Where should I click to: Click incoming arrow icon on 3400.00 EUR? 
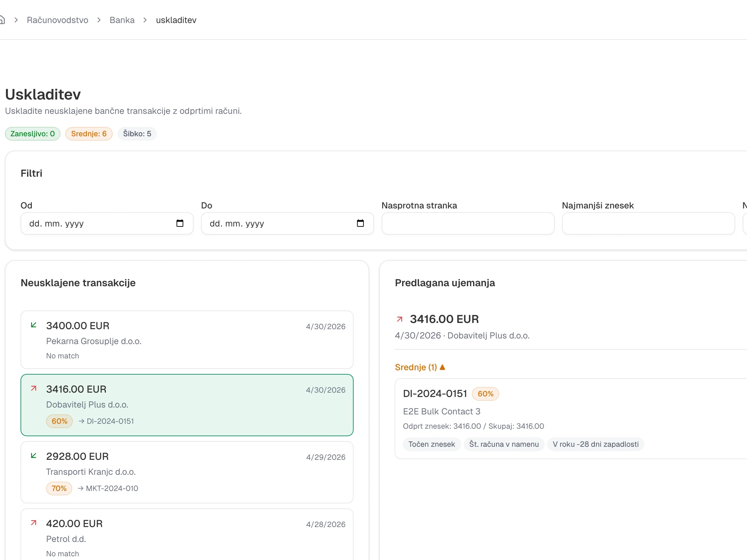(33, 325)
